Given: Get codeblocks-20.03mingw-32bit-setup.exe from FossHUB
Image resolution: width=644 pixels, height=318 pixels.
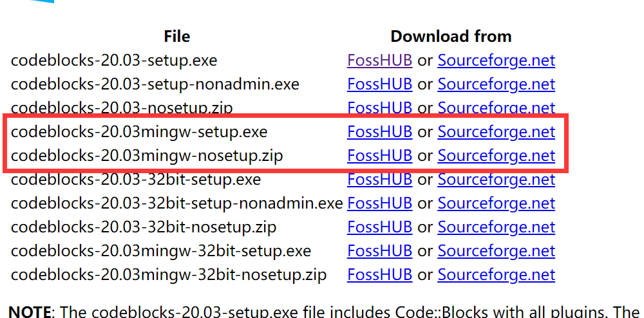Looking at the screenshot, I should pyautogui.click(x=379, y=250).
